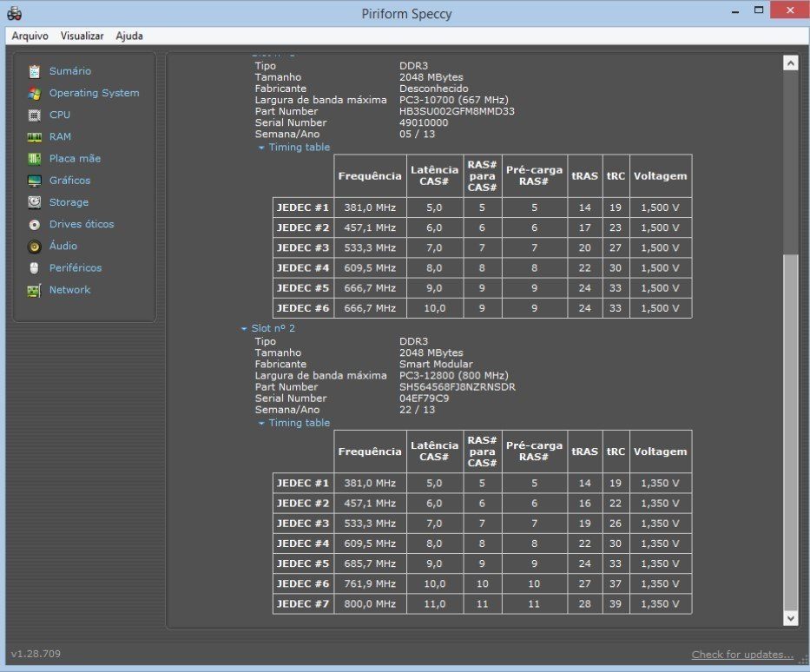Click the 11,0 CAS latency cell
810x672 pixels.
click(434, 603)
